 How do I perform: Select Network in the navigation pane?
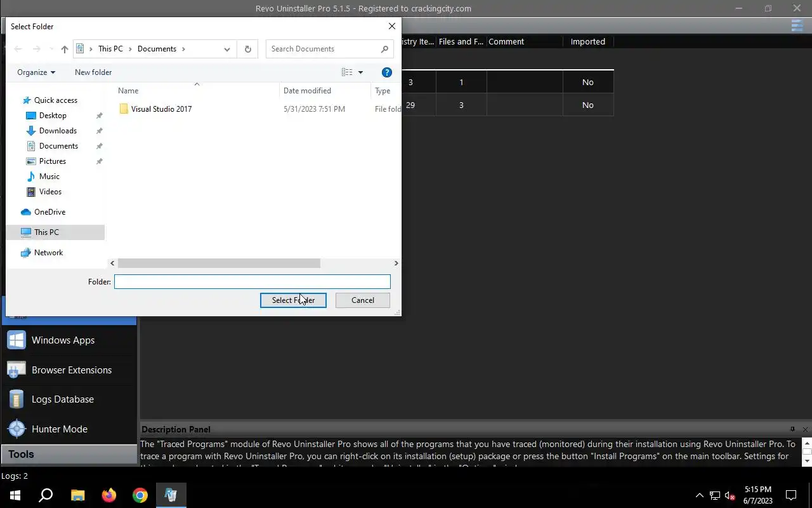(48, 253)
